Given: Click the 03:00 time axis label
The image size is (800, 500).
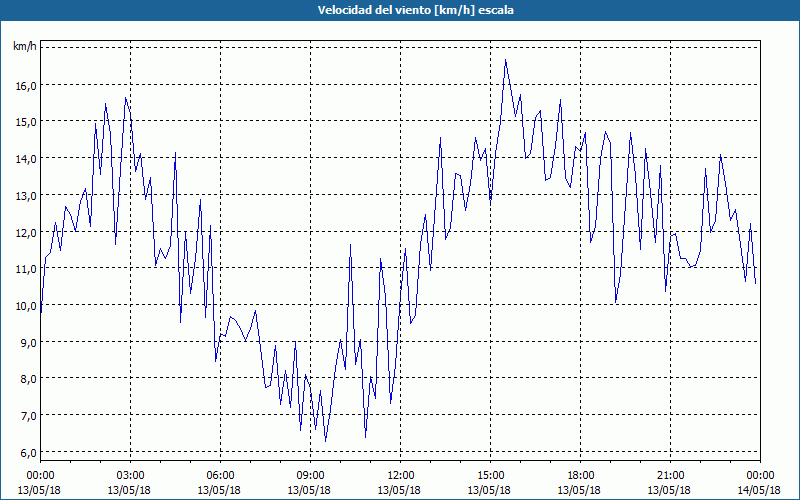Looking at the screenshot, I should (130, 476).
